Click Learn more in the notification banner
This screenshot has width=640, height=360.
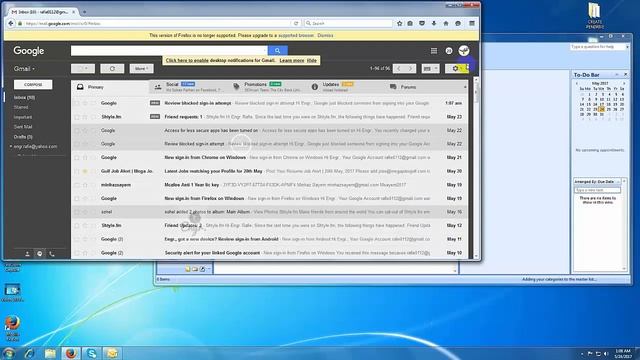tap(292, 60)
